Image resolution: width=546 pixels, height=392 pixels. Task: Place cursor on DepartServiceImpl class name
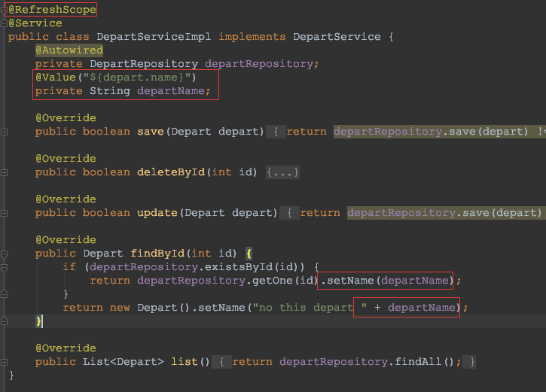pyautogui.click(x=154, y=37)
